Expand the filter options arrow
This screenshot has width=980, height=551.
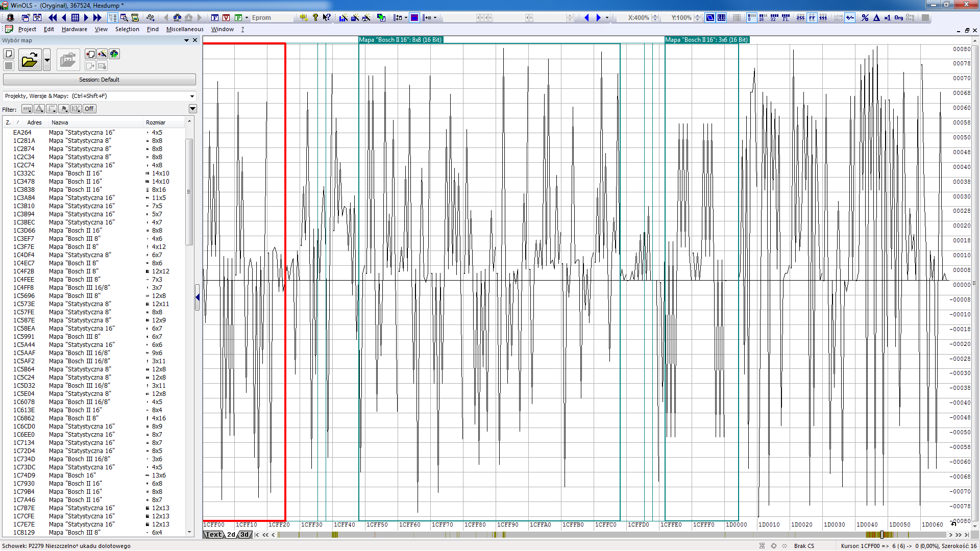[x=192, y=109]
